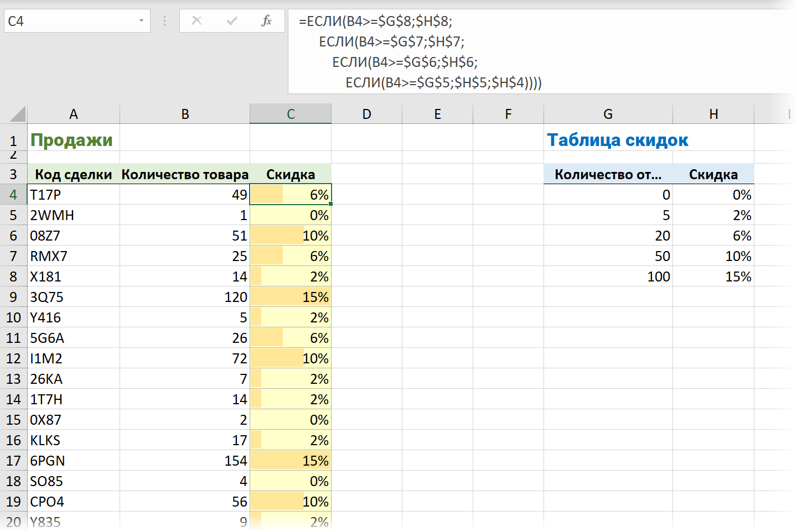Select threshold cell showing 100
Image resolution: width=797 pixels, height=532 pixels.
point(608,277)
